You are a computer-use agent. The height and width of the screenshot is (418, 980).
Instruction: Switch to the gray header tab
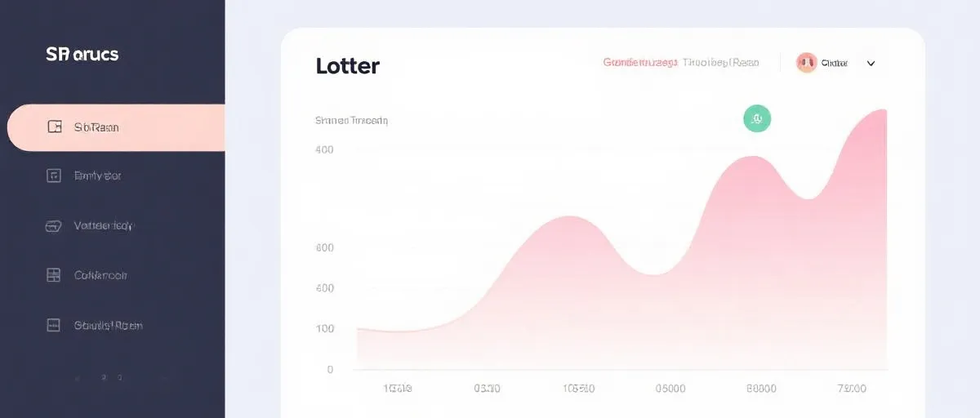720,62
